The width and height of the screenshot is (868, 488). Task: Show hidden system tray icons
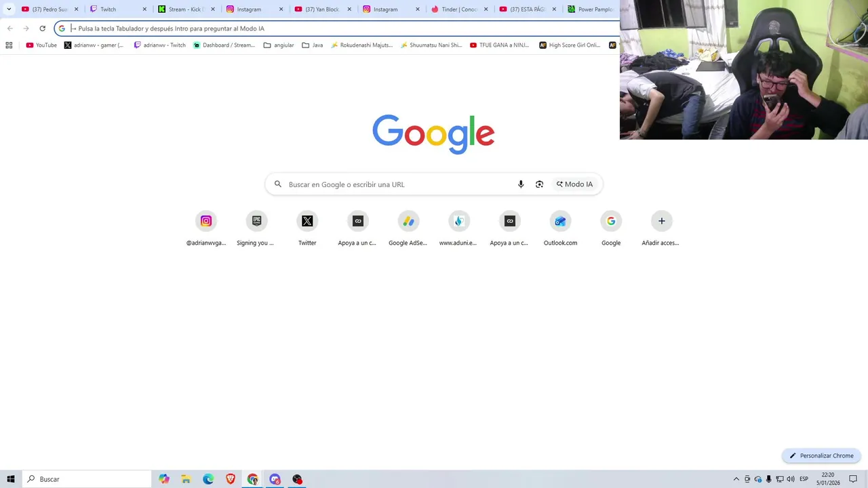736,479
